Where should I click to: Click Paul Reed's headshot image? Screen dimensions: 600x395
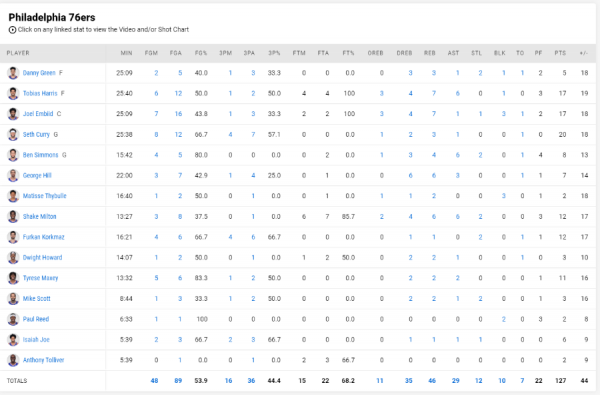[x=13, y=319]
